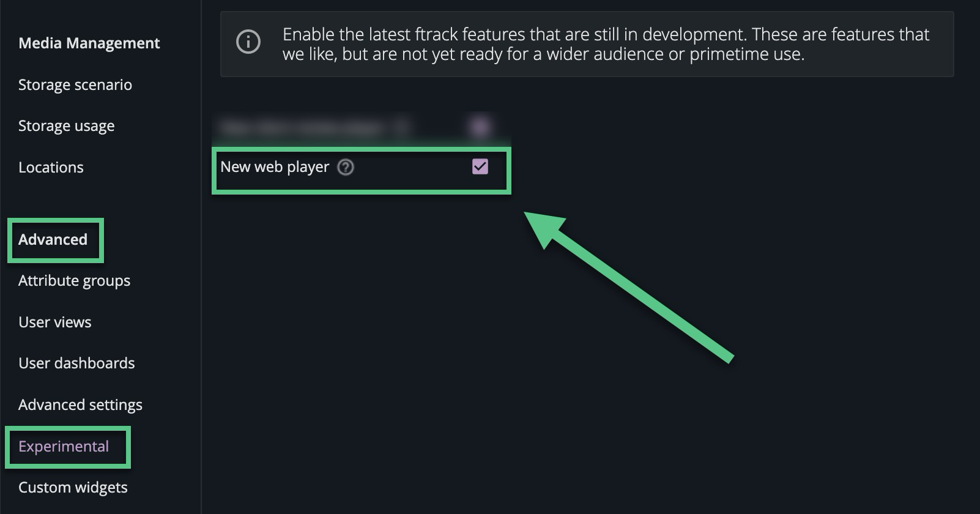
Task: Go to Advanced settings in sidebar
Action: [80, 404]
